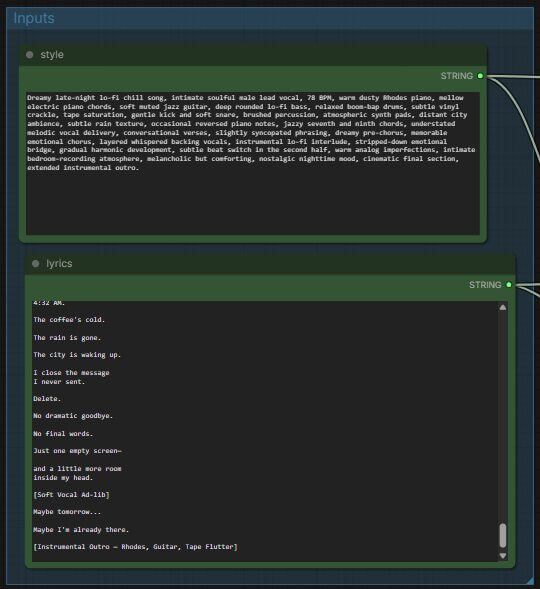Click the "[Soft Vocal Ad-lib]" lyric tag
Screen dimensions: 540x589
71,495
